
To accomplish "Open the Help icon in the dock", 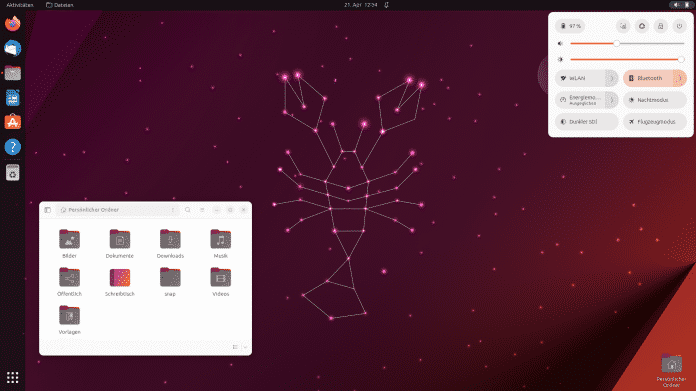I will point(12,147).
